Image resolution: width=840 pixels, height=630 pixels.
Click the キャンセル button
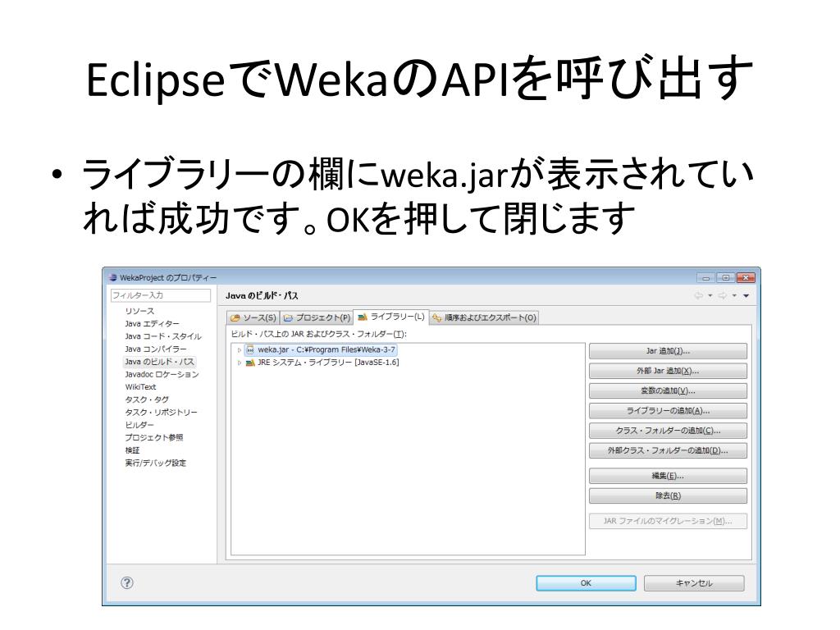pos(694,583)
